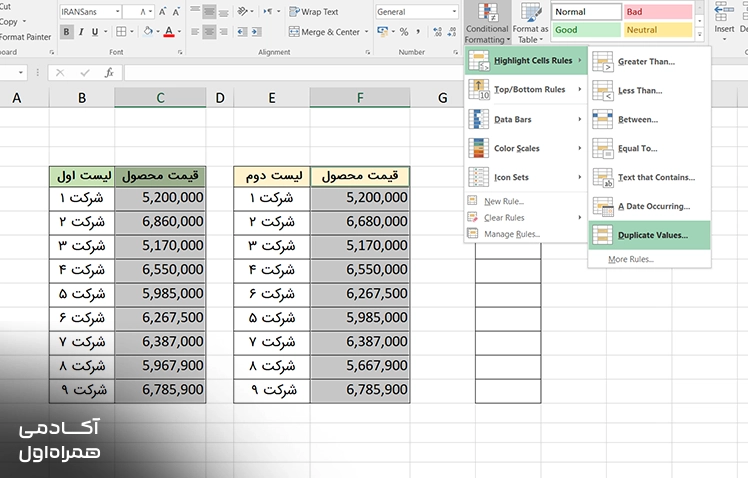Expand the cell styles gallery arrow
Image resolution: width=748 pixels, height=478 pixels.
(x=699, y=34)
